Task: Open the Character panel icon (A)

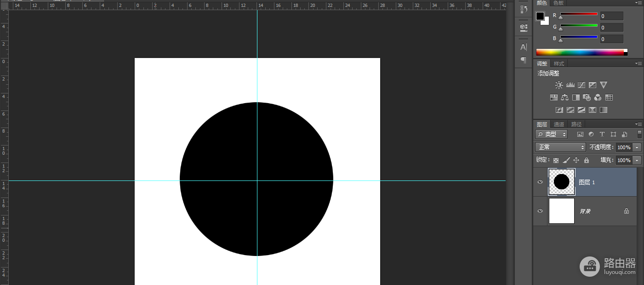Action: pyautogui.click(x=524, y=47)
